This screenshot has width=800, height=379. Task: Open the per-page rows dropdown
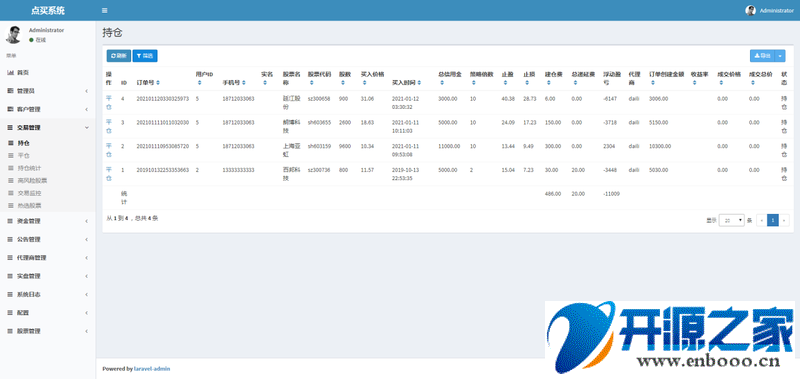[732, 220]
